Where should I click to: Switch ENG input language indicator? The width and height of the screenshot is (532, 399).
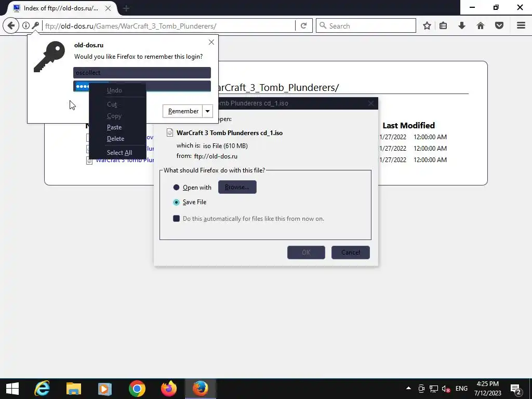461,389
